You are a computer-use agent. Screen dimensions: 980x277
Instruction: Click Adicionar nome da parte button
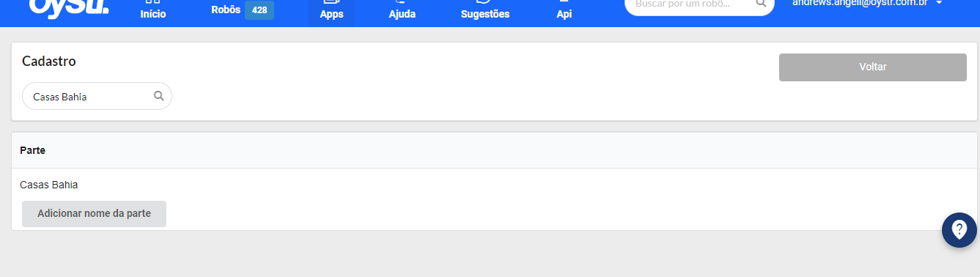pos(94,214)
